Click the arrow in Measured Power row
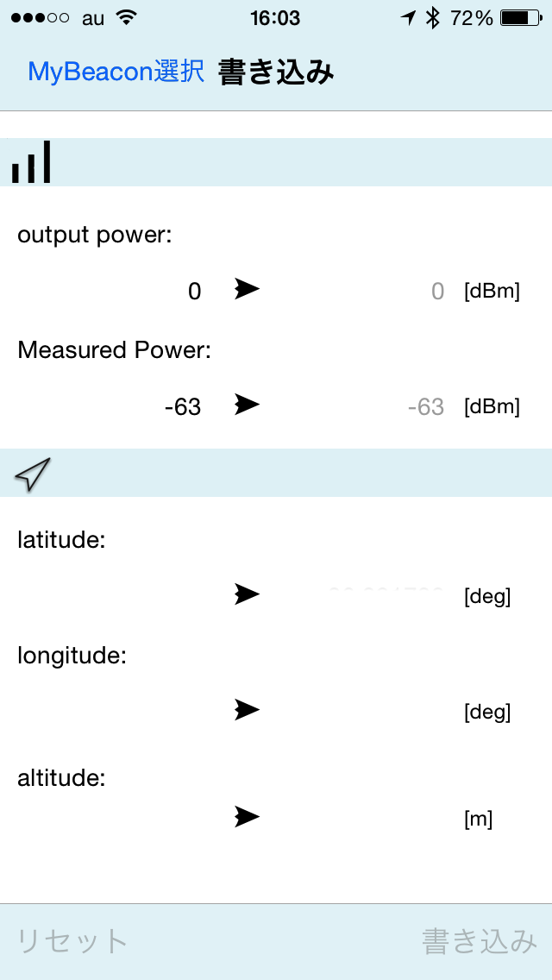The height and width of the screenshot is (980, 552). 247,405
